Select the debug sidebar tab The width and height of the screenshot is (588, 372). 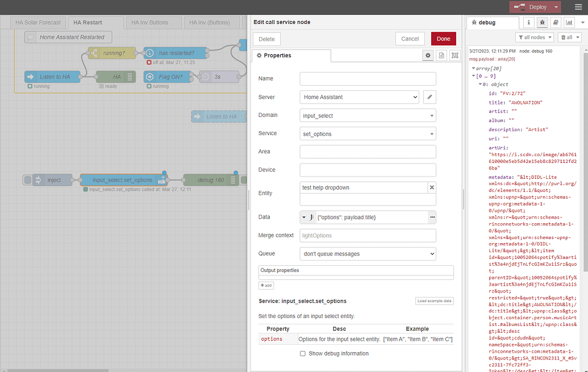(493, 23)
